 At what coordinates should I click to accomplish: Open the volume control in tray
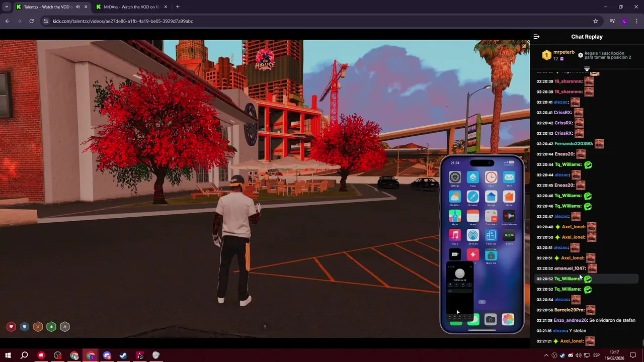(x=579, y=355)
